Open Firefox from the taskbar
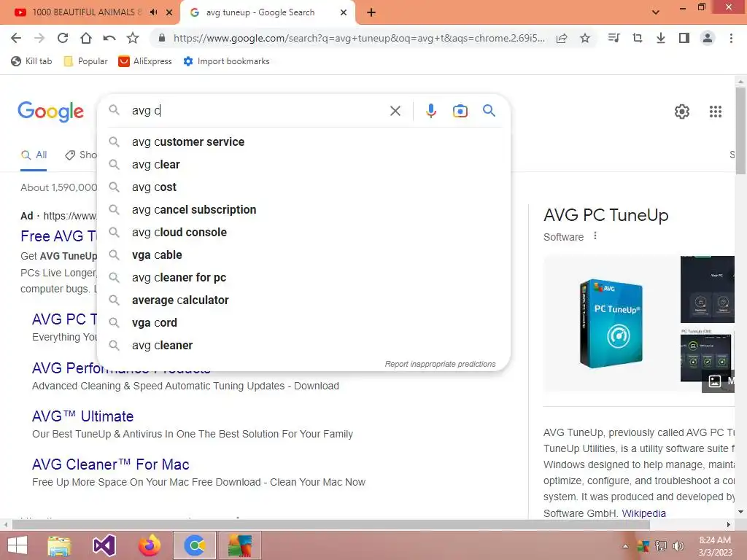Image resolution: width=747 pixels, height=560 pixels. (150, 545)
